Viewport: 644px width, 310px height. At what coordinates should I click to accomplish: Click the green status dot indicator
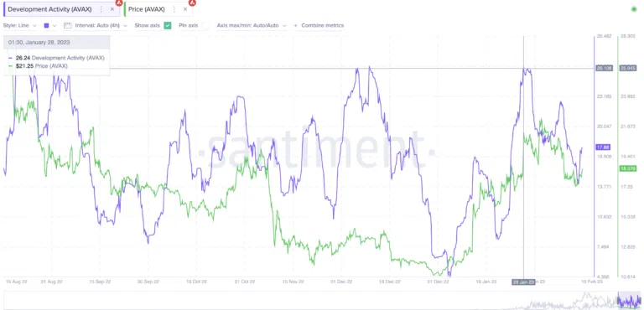[x=634, y=9]
